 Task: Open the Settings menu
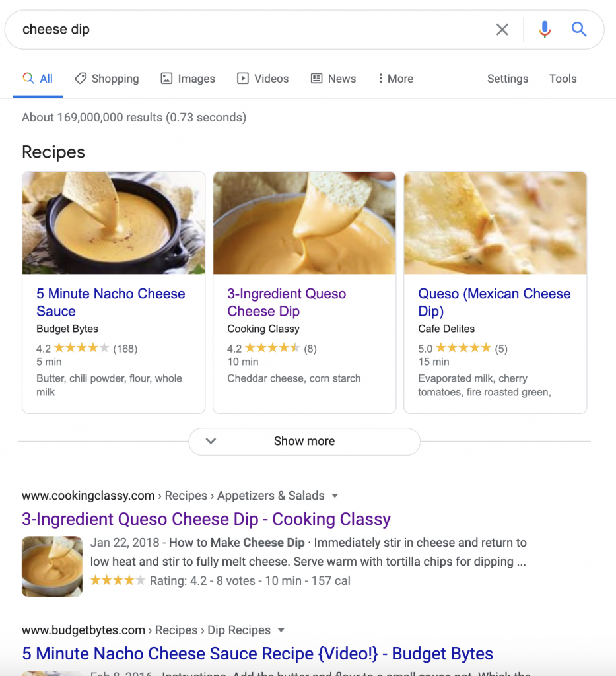coord(507,79)
